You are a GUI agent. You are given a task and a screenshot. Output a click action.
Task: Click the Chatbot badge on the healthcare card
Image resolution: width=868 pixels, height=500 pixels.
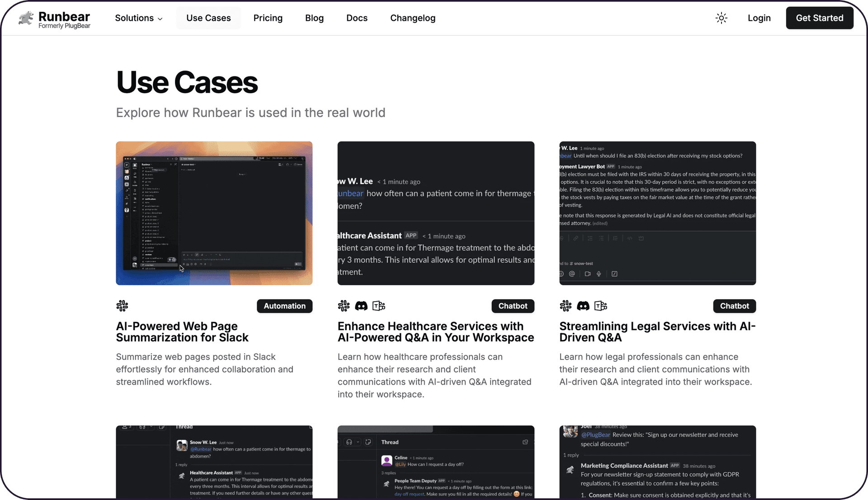click(x=513, y=306)
